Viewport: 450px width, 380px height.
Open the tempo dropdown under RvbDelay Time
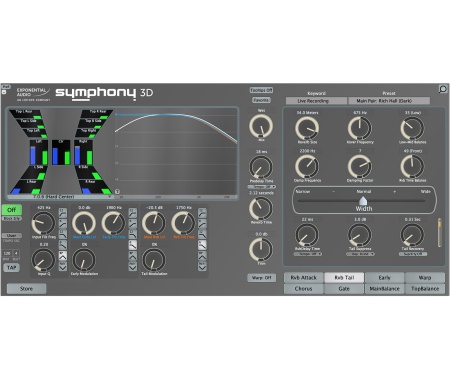307,254
